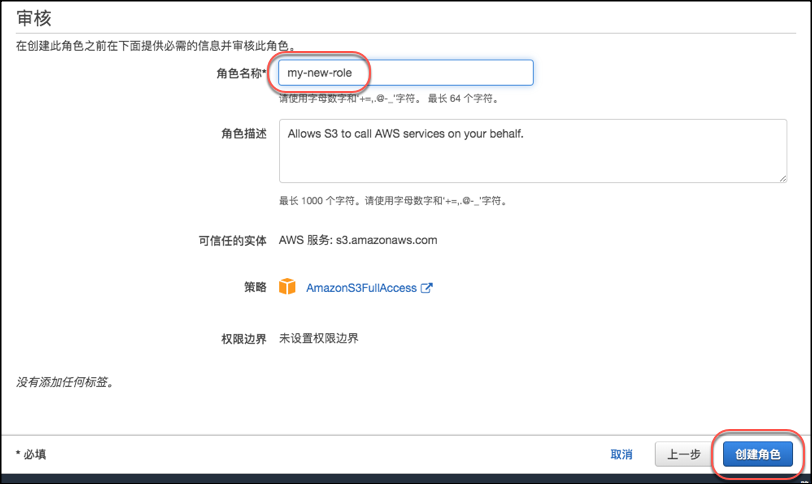This screenshot has width=812, height=484.
Task: Open external link icon beside AmazonS3FullAccess
Action: pos(426,288)
